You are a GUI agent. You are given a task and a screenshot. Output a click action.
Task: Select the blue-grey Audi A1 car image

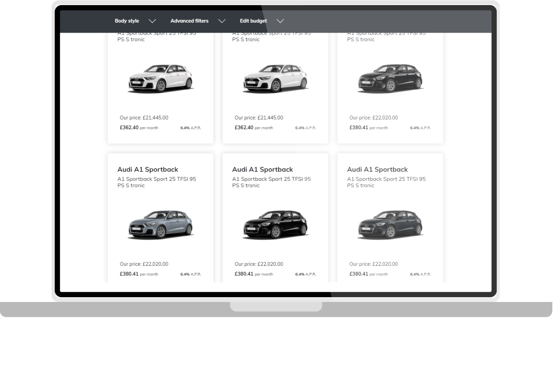161,225
